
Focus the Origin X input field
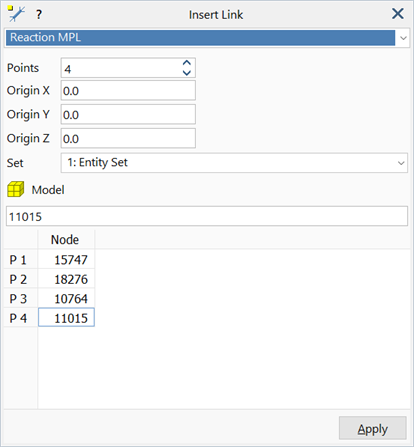[128, 91]
